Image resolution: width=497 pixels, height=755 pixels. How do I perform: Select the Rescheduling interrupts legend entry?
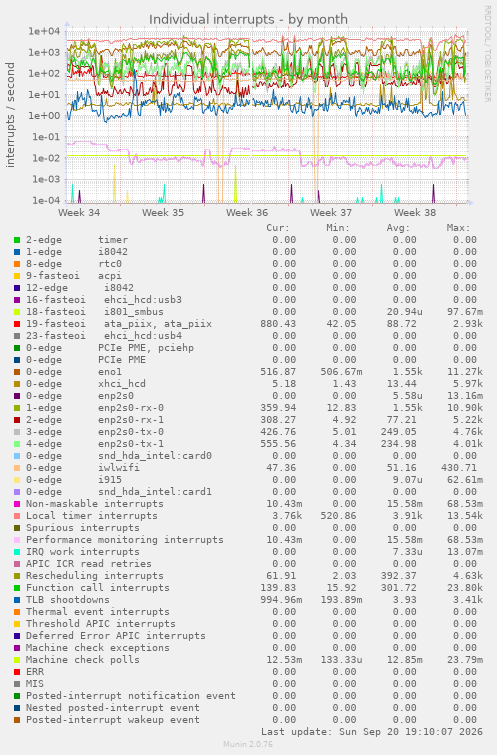95,576
